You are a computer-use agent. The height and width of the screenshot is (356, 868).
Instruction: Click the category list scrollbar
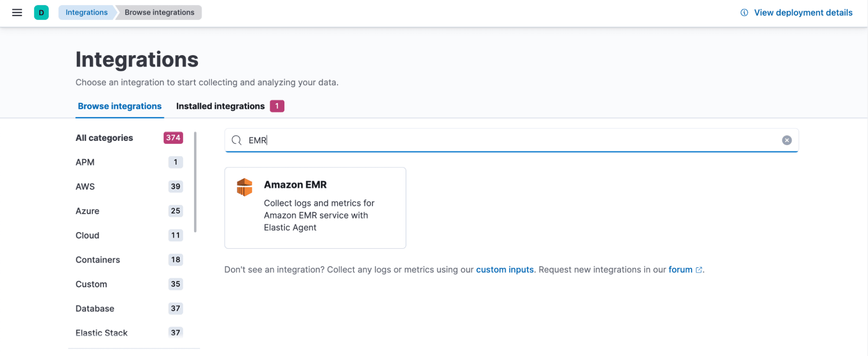click(195, 183)
